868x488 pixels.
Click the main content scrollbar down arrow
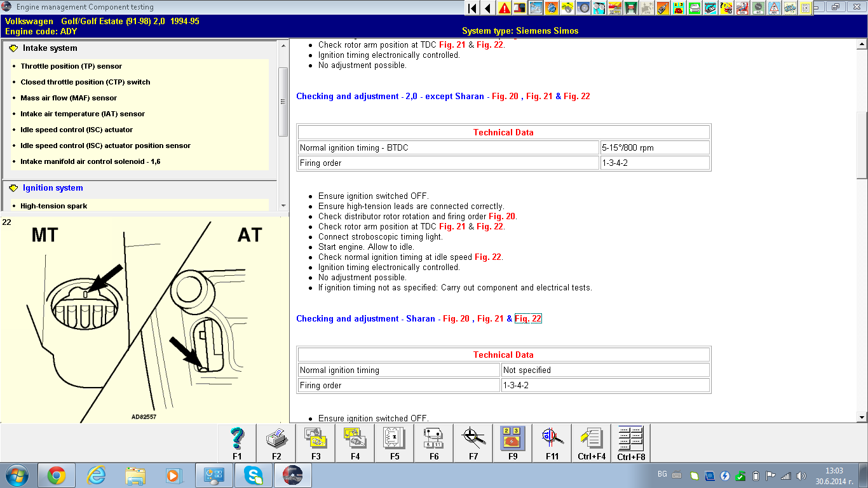coord(862,417)
